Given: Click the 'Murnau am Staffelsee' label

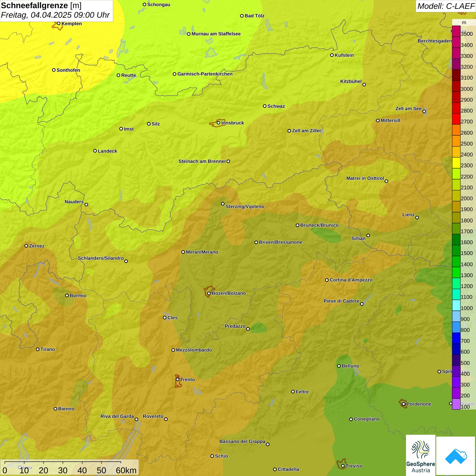Looking at the screenshot, I should pyautogui.click(x=216, y=34).
